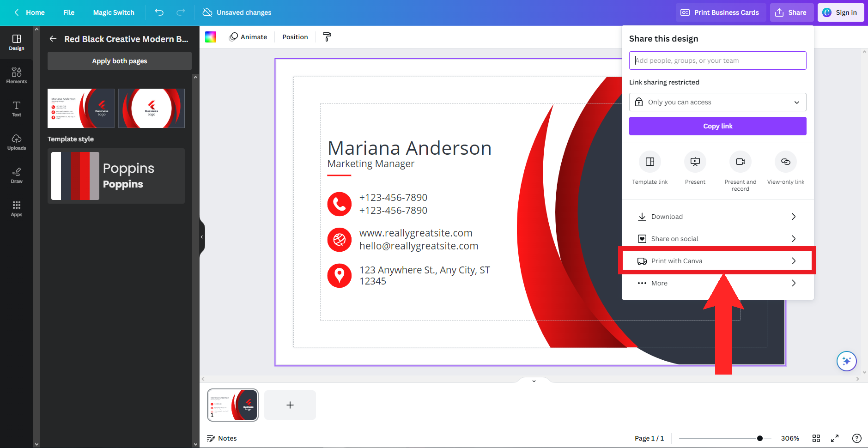Click the Copy link button

(x=717, y=126)
